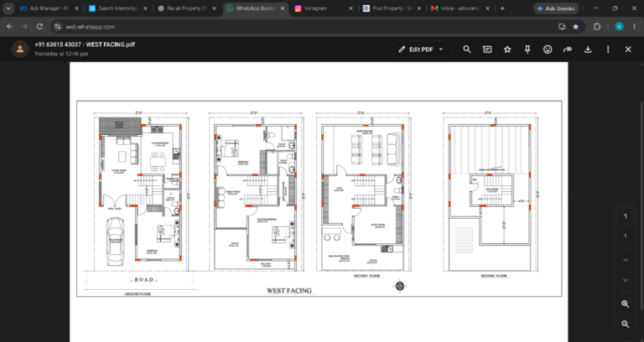This screenshot has height=342, width=644.
Task: Open the Chrome profile avatar
Action: pyautogui.click(x=620, y=26)
